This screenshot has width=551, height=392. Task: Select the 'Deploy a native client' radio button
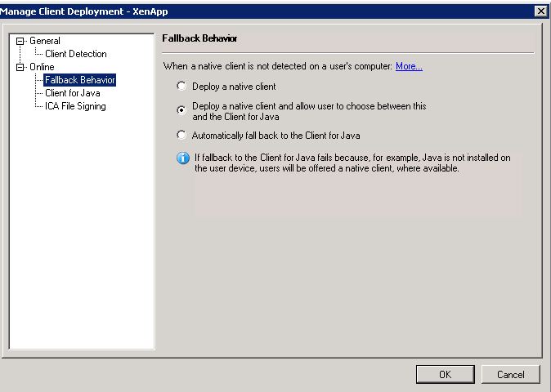click(x=181, y=86)
